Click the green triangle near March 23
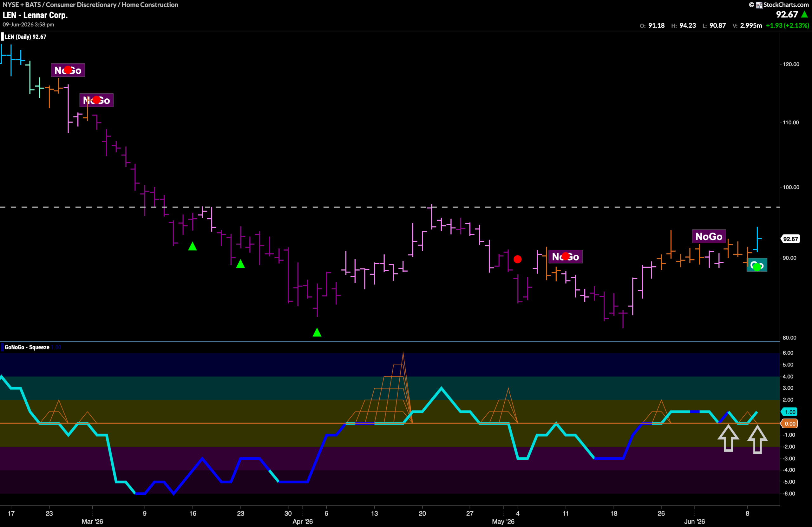Screen dimensions: 812x527 click(240, 264)
